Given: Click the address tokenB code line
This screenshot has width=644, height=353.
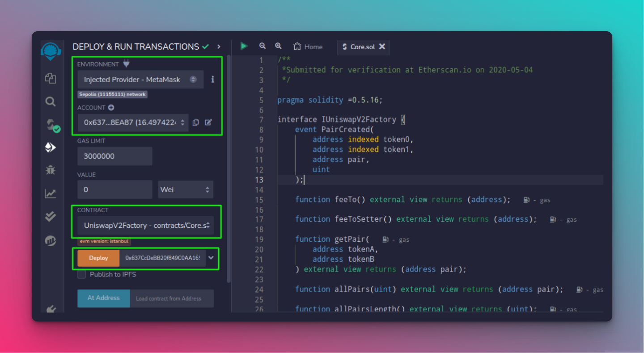Looking at the screenshot, I should pos(343,259).
